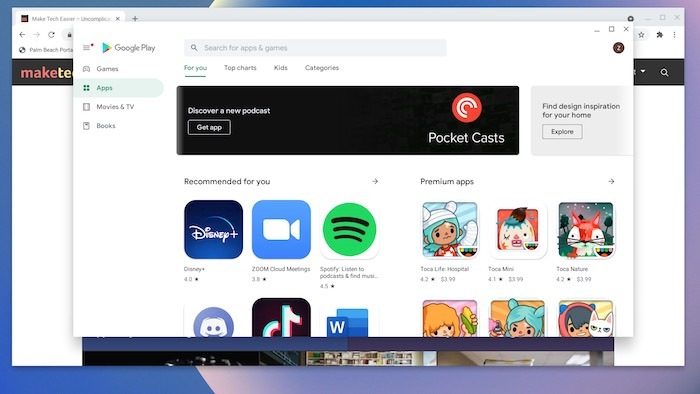700x394 pixels.
Task: Open Chrome three-dot menu
Action: 675,34
